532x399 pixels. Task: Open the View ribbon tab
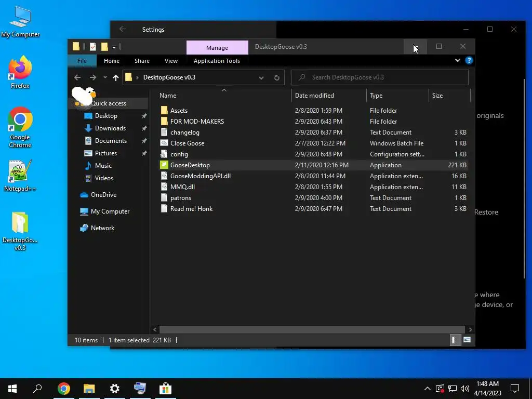[x=171, y=61]
